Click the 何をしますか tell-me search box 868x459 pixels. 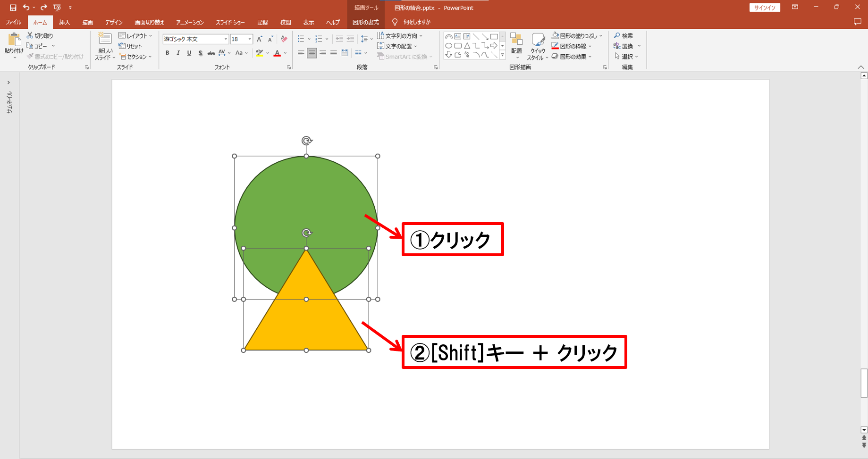coord(412,22)
